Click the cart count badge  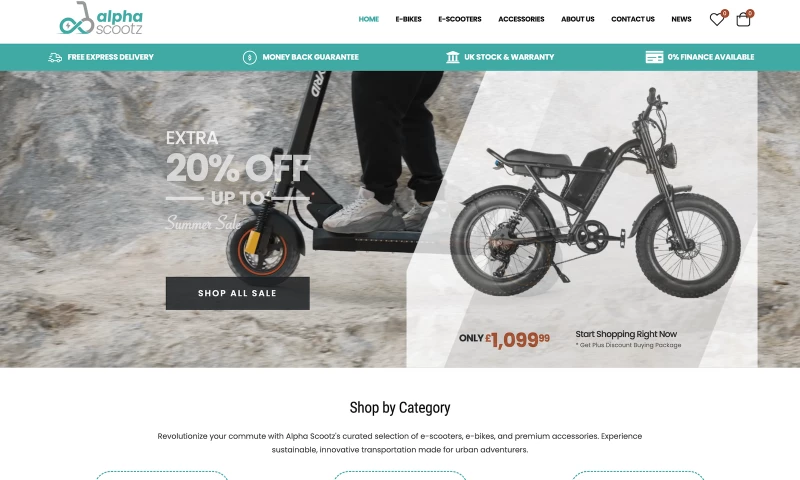click(x=749, y=13)
